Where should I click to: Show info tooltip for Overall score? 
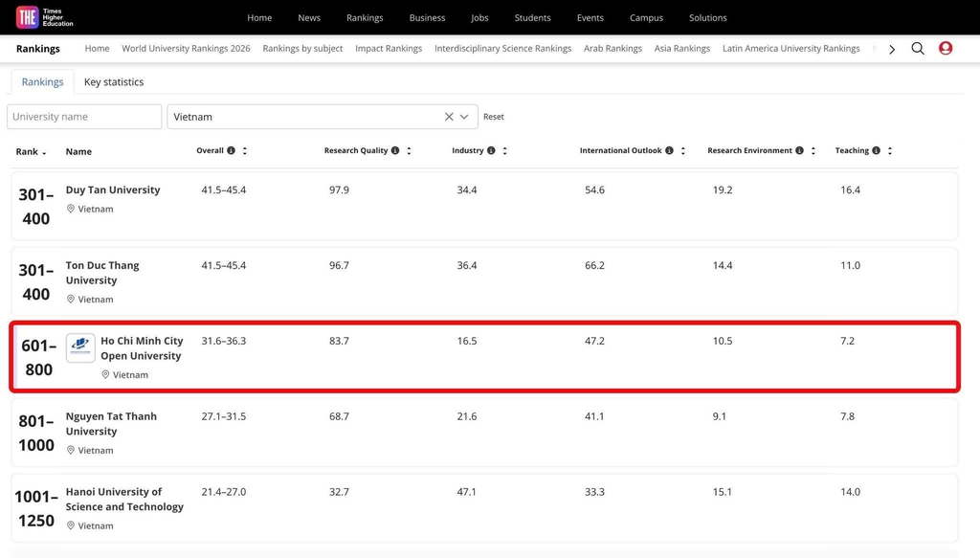[231, 151]
